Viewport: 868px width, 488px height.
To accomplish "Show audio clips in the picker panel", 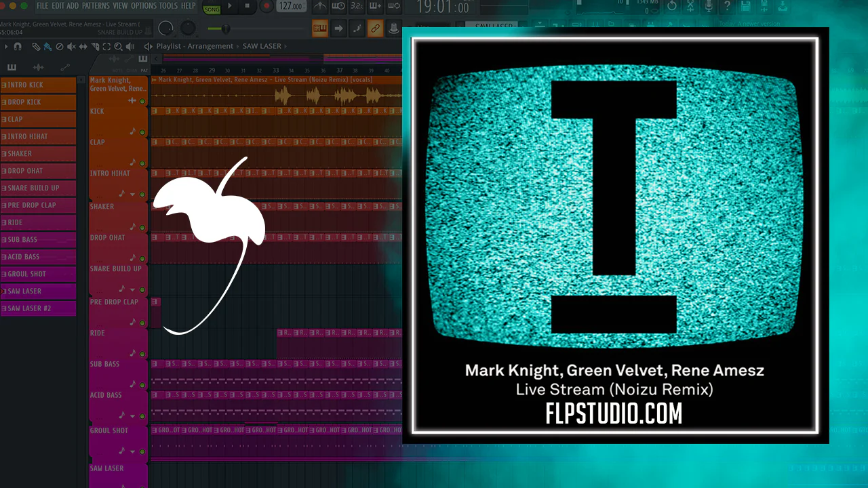I will [39, 67].
